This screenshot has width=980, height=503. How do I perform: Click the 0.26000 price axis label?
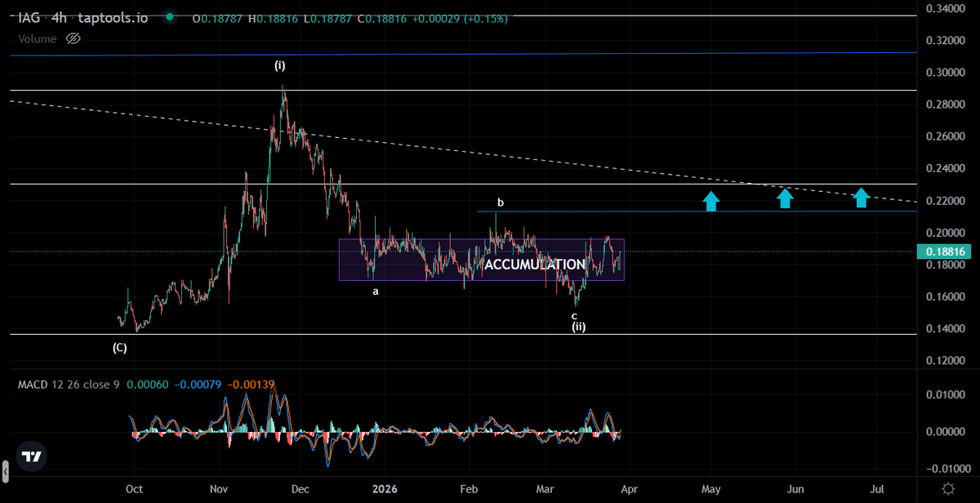click(x=946, y=136)
